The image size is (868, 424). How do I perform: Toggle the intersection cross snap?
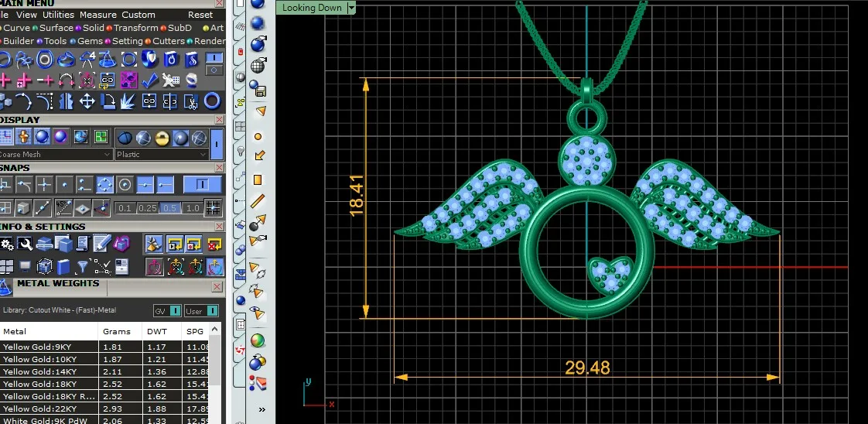point(44,185)
